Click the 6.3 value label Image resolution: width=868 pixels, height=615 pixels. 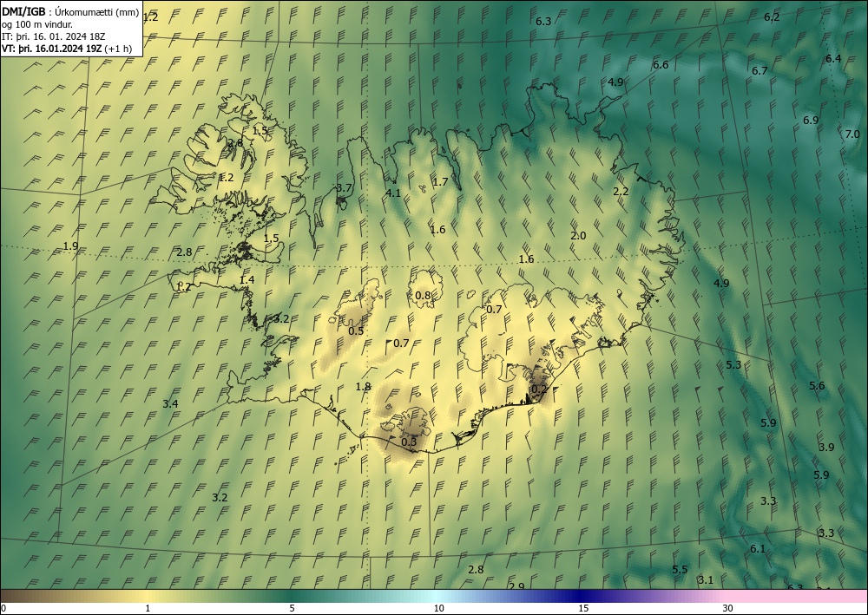(543, 22)
